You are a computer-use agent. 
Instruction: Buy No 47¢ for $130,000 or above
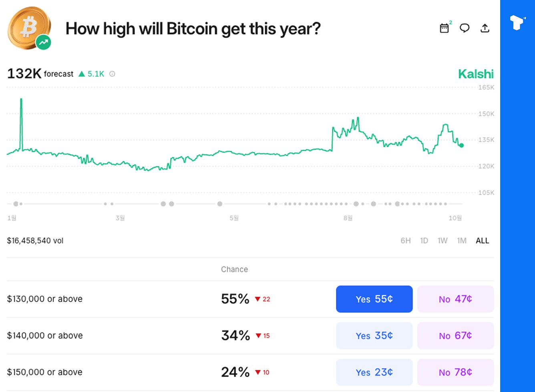(x=455, y=299)
